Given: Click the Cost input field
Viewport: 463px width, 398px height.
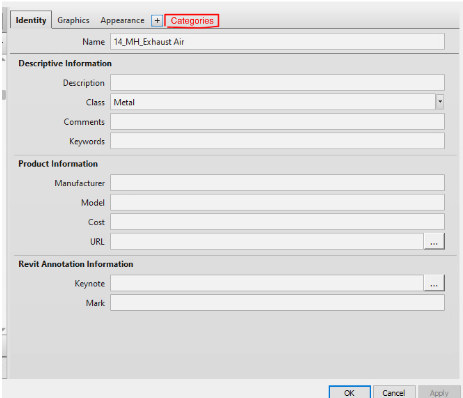Looking at the screenshot, I should pyautogui.click(x=277, y=222).
